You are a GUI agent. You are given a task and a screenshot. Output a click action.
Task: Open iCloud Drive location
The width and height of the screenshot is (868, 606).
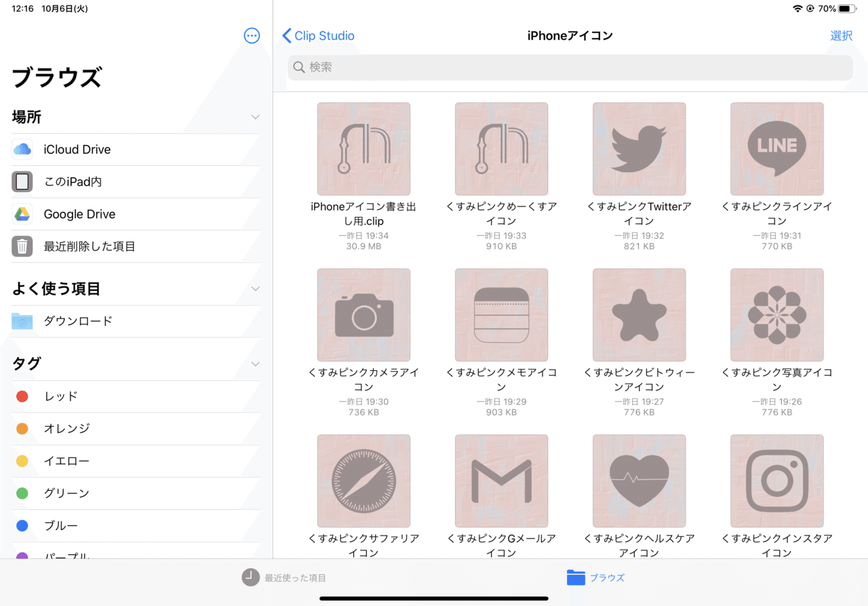pos(136,150)
